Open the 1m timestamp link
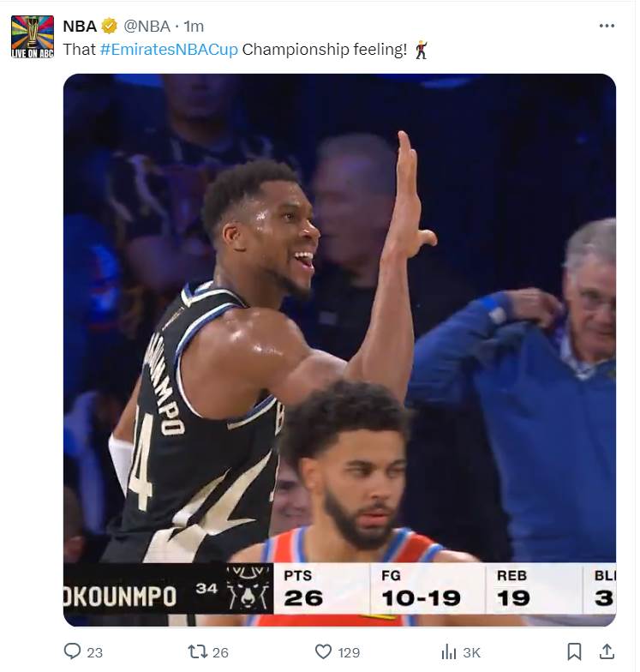The width and height of the screenshot is (640, 672). click(194, 27)
